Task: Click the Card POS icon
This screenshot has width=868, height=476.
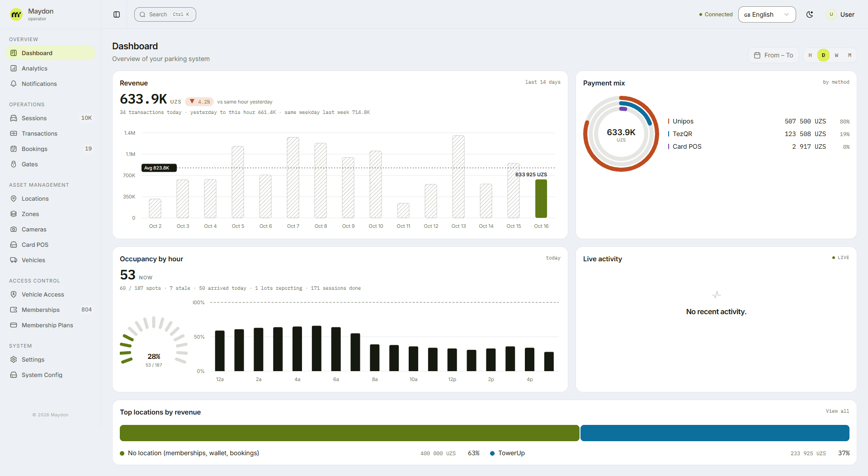Action: pos(14,245)
